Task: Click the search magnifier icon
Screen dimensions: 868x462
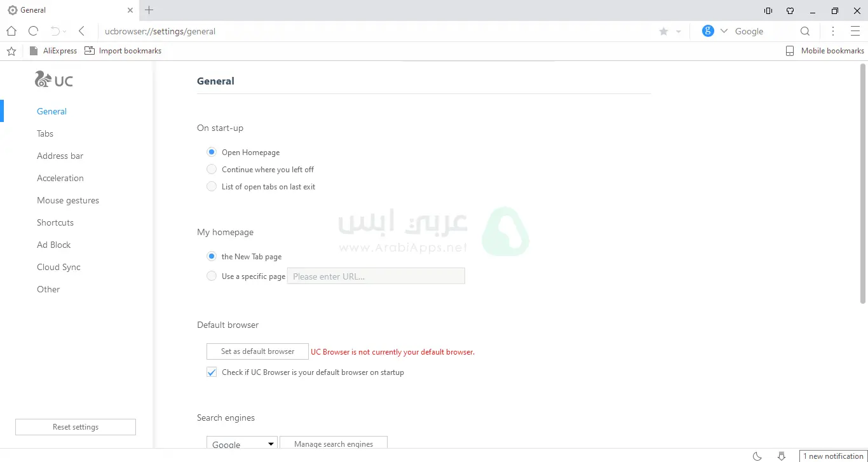Action: pos(805,31)
